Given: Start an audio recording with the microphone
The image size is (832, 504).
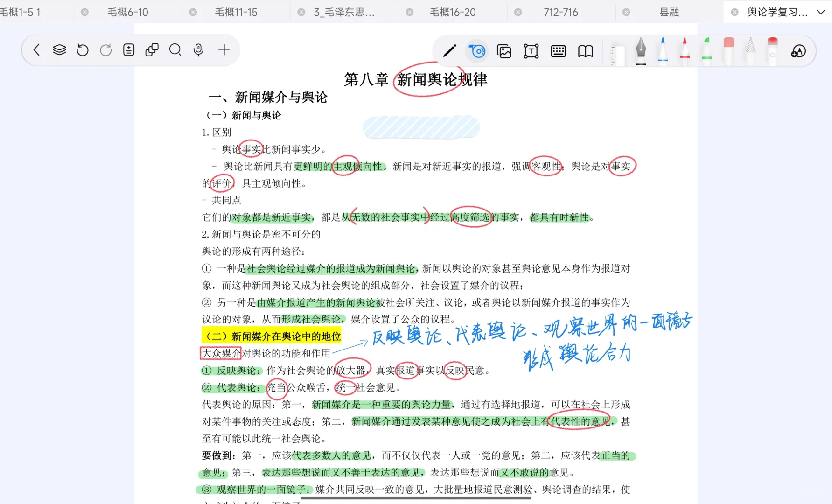Looking at the screenshot, I should point(198,50).
